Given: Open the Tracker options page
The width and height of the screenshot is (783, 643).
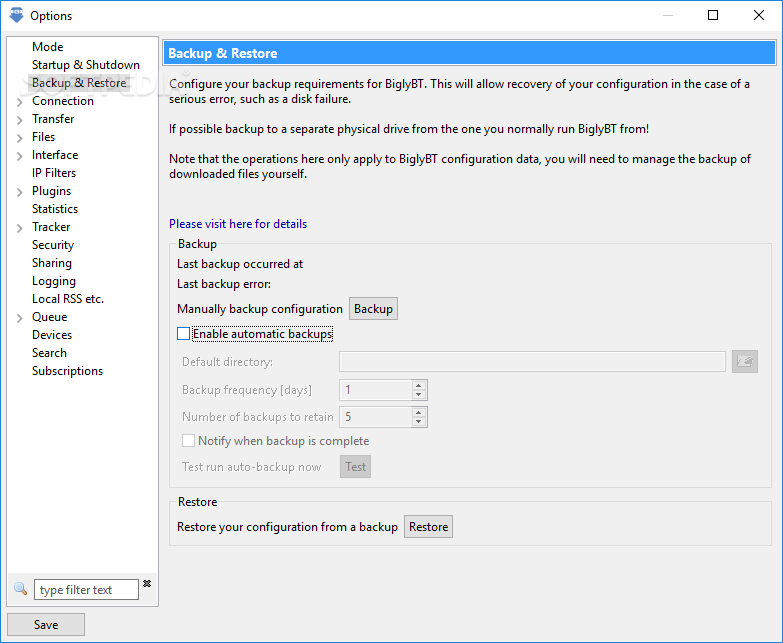Looking at the screenshot, I should click(51, 227).
